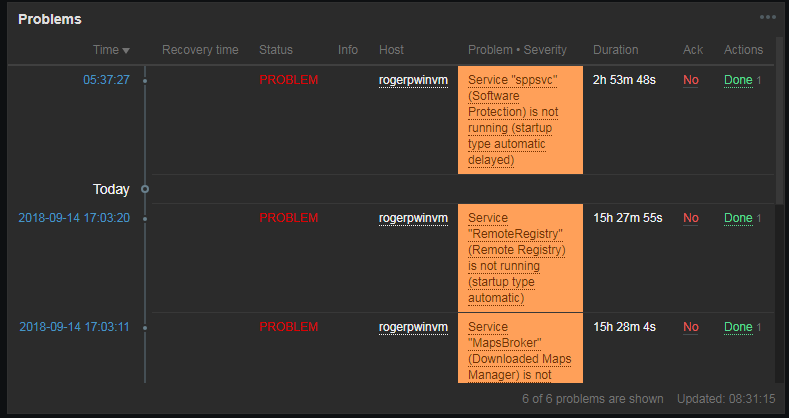This screenshot has width=789, height=418.
Task: Open the Service "RemoteRegistry" problem description
Action: pos(519,258)
